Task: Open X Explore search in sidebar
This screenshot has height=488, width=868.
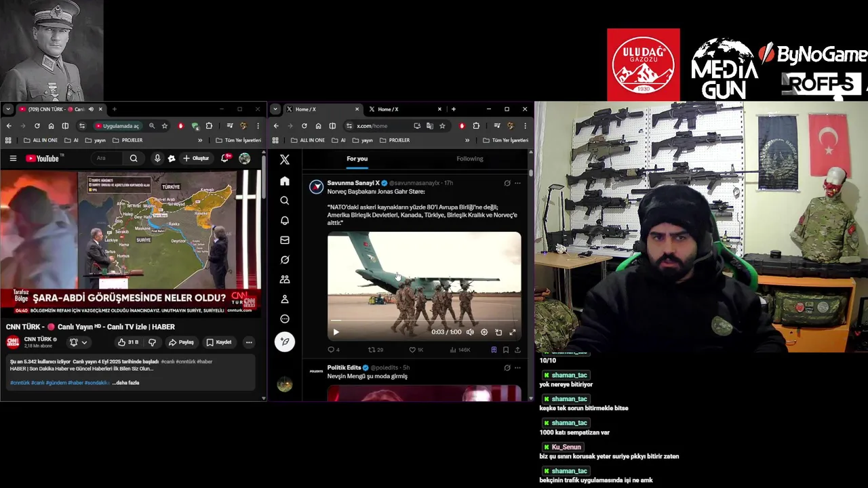Action: tap(285, 201)
